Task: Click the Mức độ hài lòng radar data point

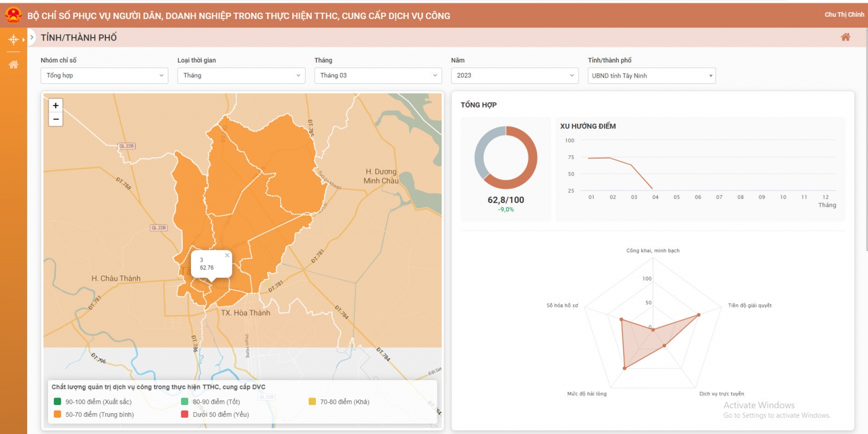Action: coord(624,368)
